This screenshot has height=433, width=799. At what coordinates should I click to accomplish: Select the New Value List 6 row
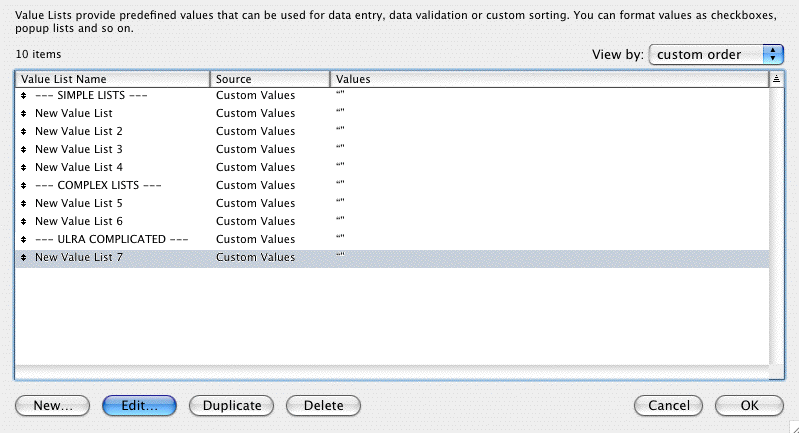click(392, 221)
